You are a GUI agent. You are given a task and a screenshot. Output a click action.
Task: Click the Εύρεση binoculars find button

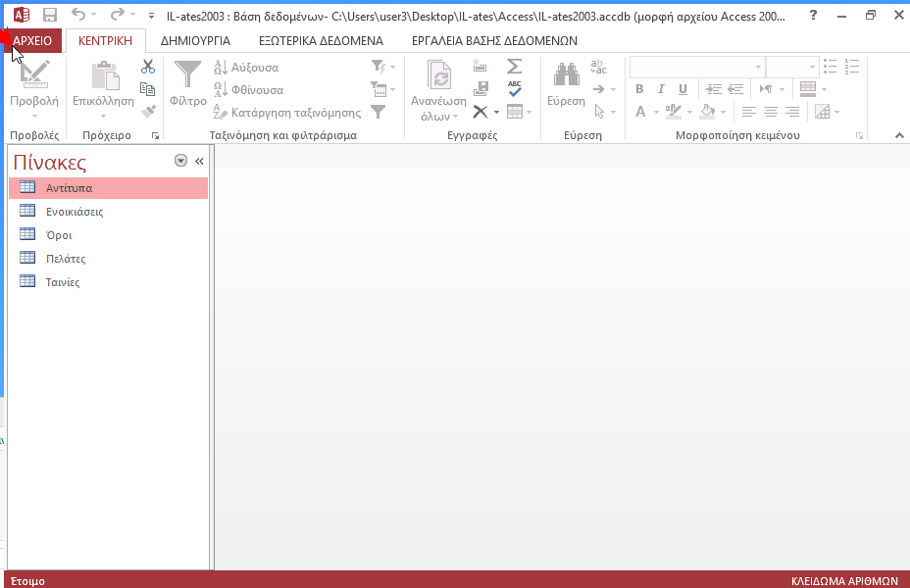click(x=567, y=84)
